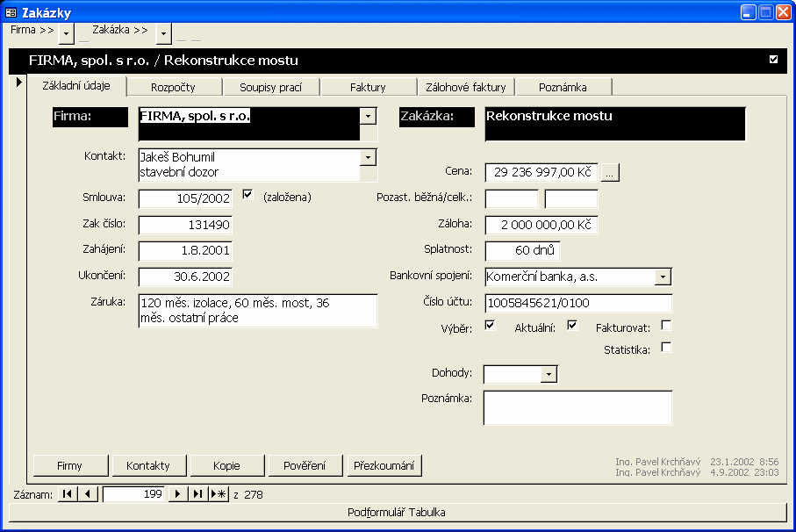Click the record selector arrow at left
The width and height of the screenshot is (796, 532).
[18, 83]
